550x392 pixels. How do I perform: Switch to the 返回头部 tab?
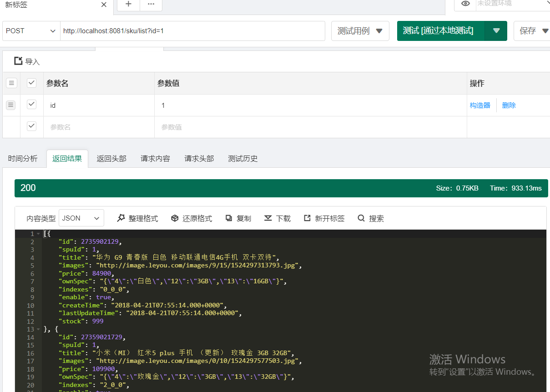(x=111, y=158)
